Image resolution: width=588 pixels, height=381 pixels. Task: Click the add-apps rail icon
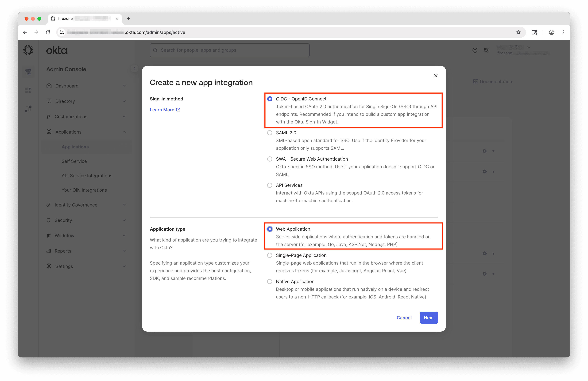pos(28,90)
